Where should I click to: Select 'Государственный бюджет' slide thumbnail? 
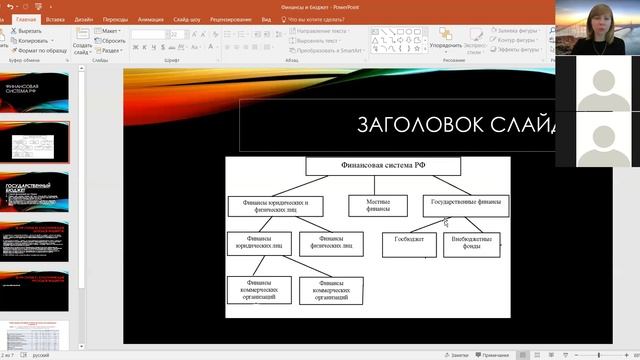(34, 191)
